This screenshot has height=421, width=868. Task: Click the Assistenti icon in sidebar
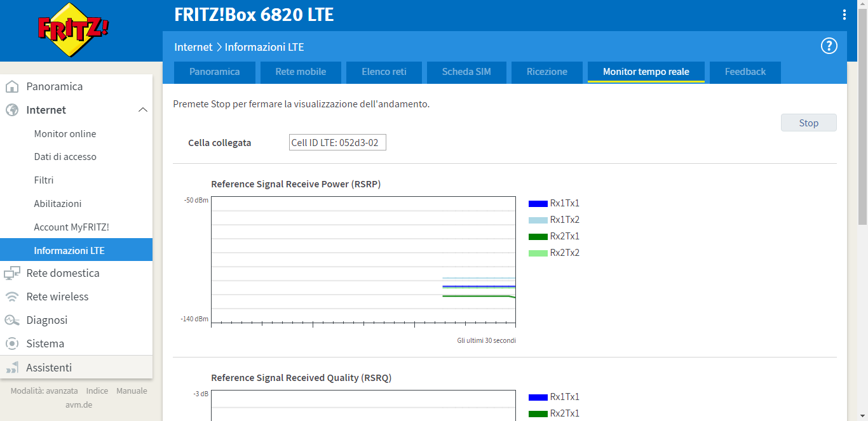[12, 368]
